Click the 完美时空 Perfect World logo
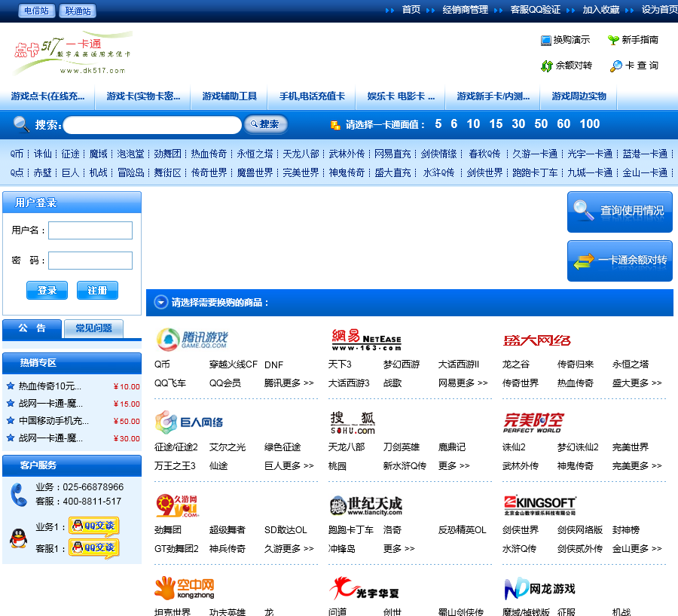The width and height of the screenshot is (678, 616). (x=533, y=422)
